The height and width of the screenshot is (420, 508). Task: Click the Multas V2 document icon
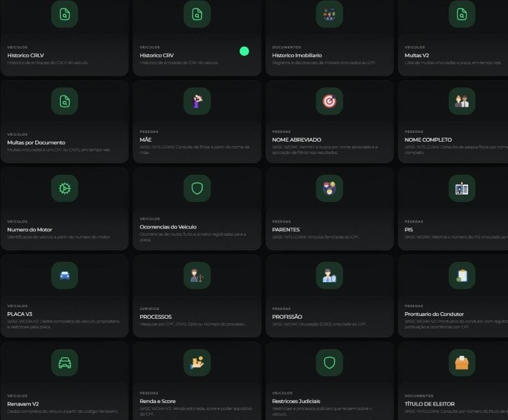[462, 14]
